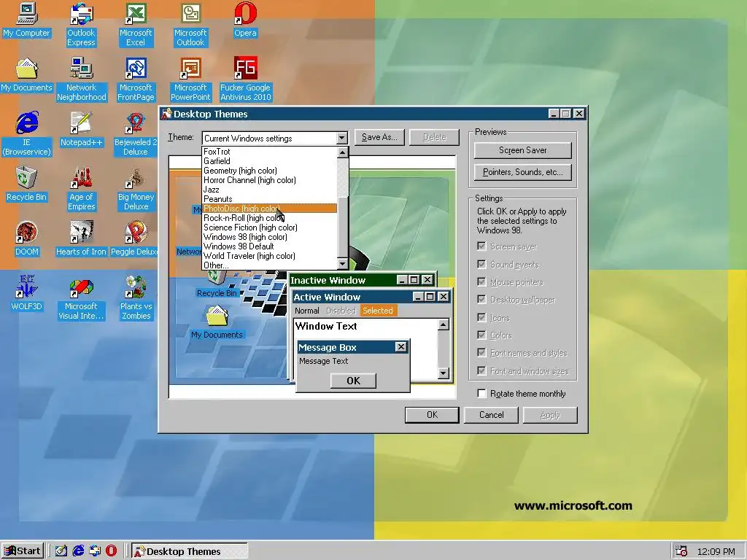Open Big Money Deluxe shortcut
Image resolution: width=747 pixels, height=560 pixels.
tap(136, 189)
